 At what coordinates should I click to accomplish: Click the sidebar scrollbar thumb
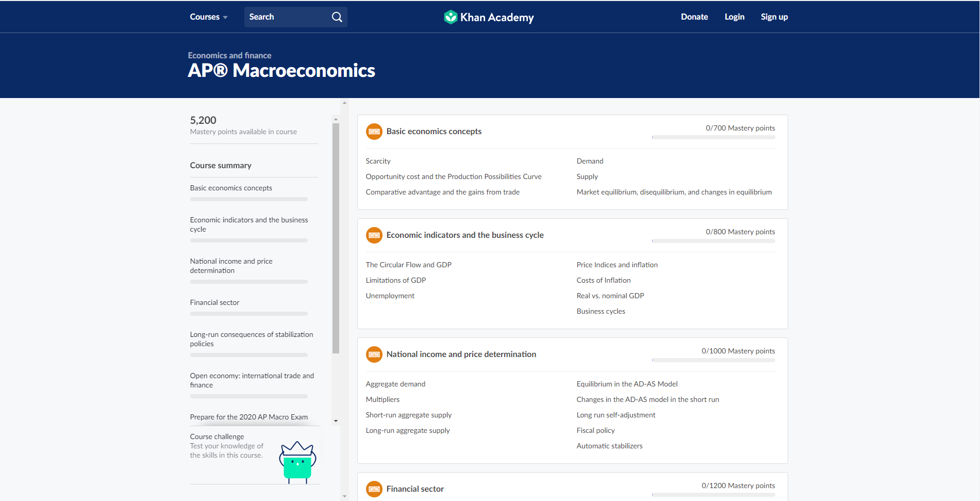click(336, 238)
